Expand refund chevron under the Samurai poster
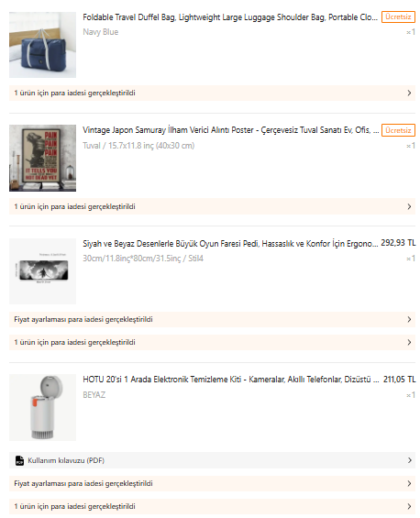 click(x=409, y=207)
